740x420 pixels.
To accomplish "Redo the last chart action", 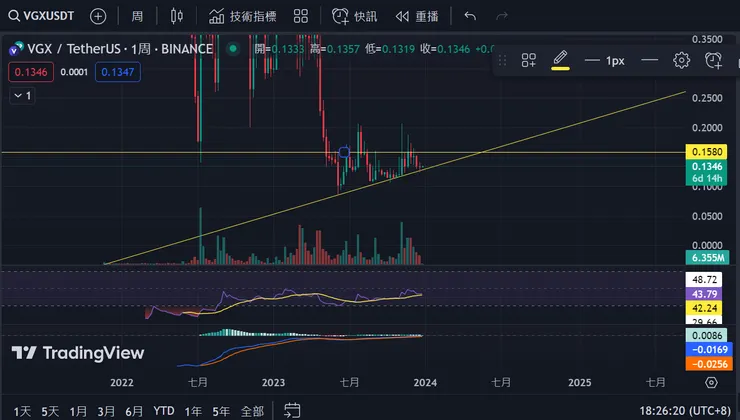I will tap(502, 17).
